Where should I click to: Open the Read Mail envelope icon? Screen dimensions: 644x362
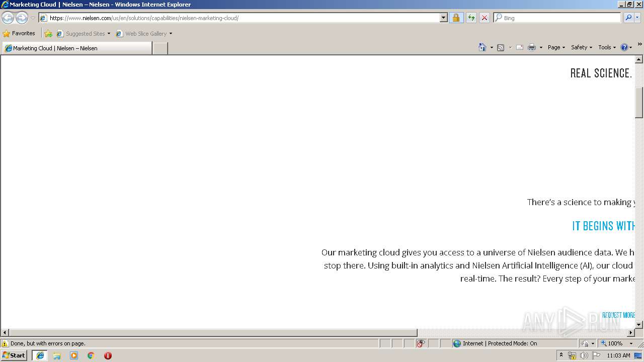pos(520,47)
